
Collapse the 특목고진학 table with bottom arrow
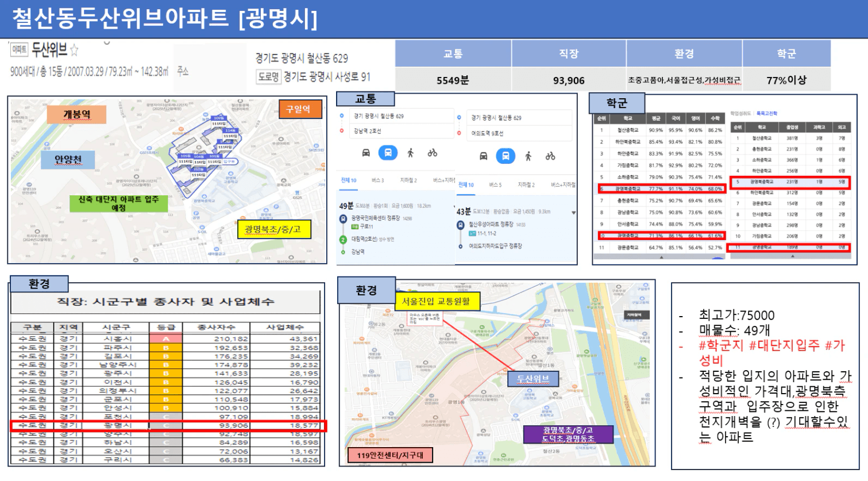coord(793,256)
